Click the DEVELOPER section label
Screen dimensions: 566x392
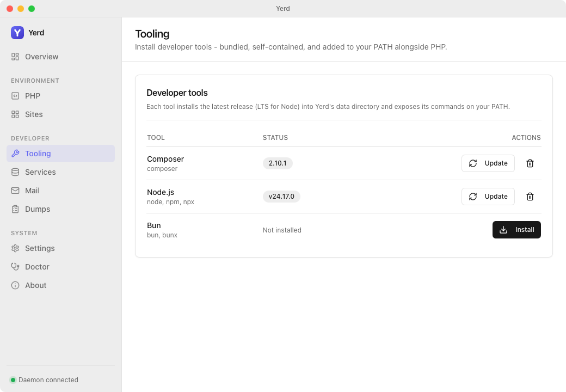coord(30,138)
